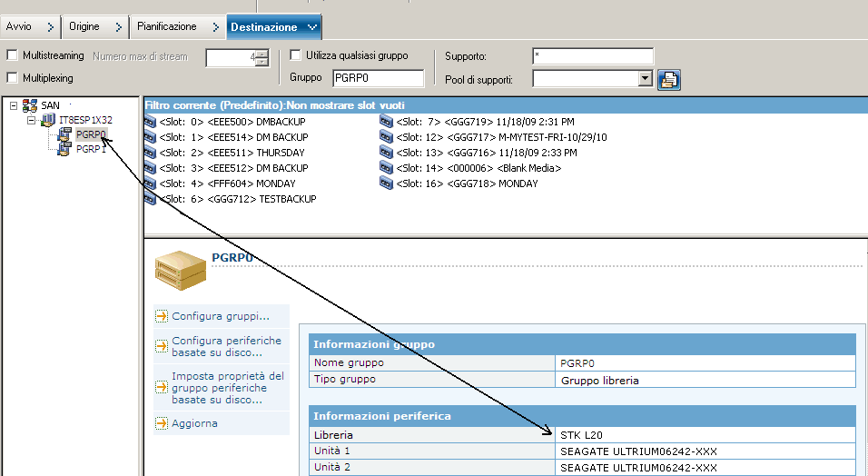Click the Informazioni periferica section header
868x476 pixels.
click(x=582, y=416)
